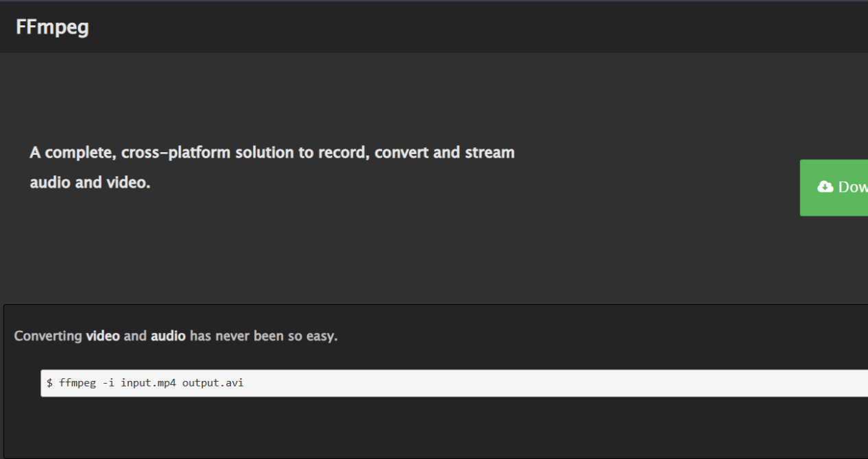868x459 pixels.
Task: Click 'has never been so easy' text
Action: (x=264, y=336)
